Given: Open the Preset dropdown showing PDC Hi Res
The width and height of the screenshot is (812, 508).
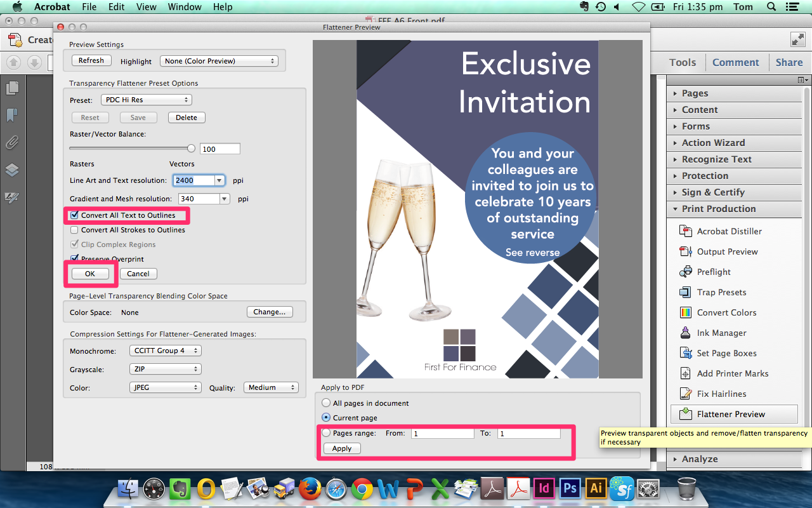Looking at the screenshot, I should pyautogui.click(x=146, y=99).
